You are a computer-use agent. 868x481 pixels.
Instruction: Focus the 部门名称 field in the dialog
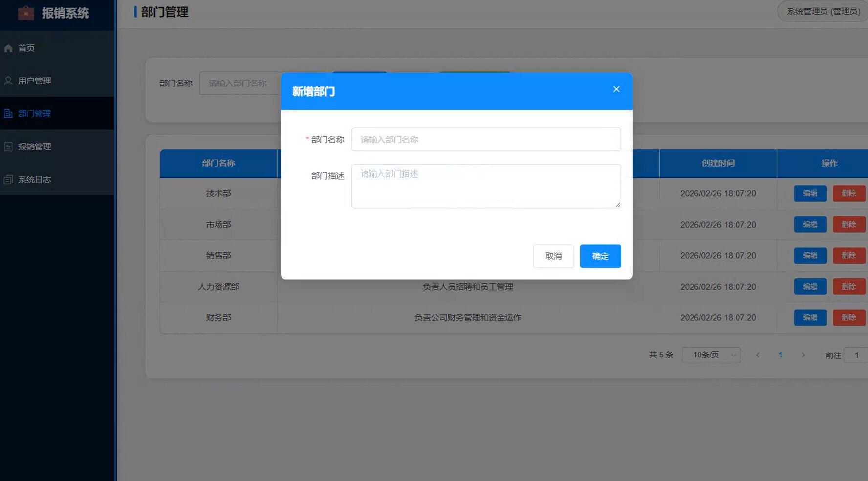[486, 139]
